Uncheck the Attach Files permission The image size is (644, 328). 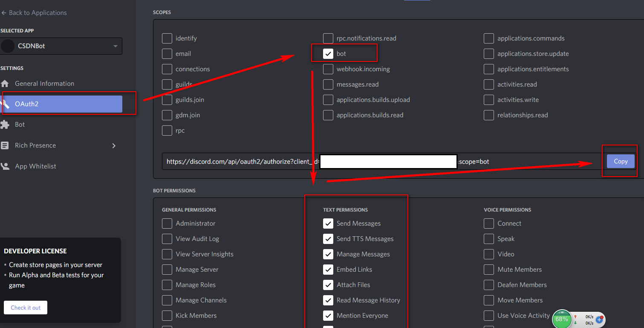click(x=328, y=285)
